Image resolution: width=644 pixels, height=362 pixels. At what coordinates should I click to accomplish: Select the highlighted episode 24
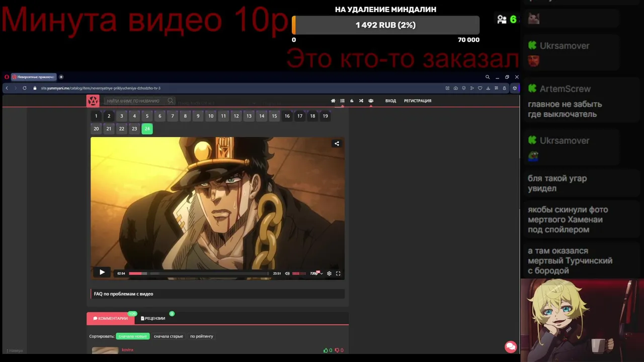click(x=147, y=129)
